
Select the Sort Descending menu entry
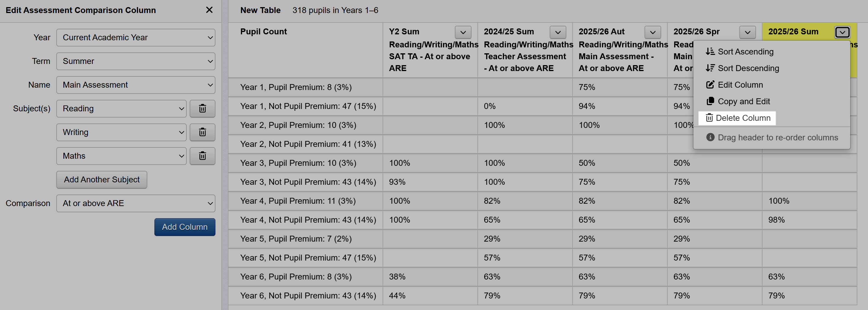pyautogui.click(x=748, y=68)
